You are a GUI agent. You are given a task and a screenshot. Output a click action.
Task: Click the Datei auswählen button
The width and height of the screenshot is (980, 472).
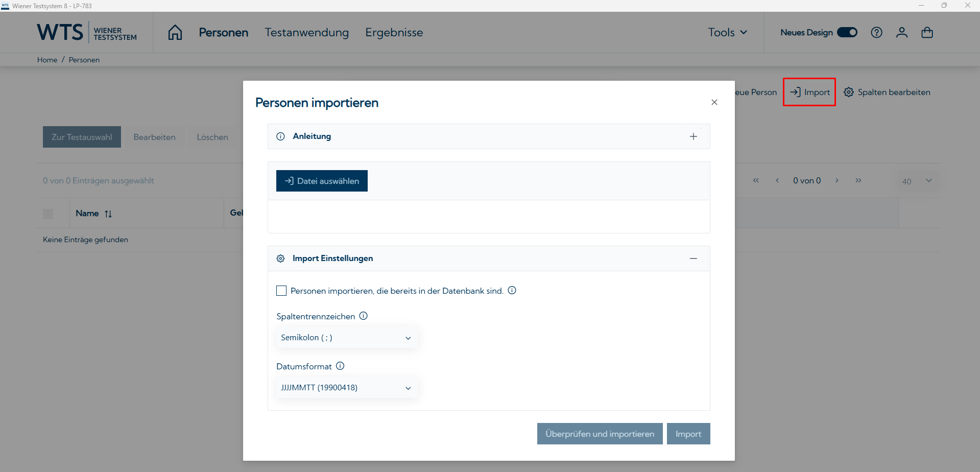coord(322,180)
